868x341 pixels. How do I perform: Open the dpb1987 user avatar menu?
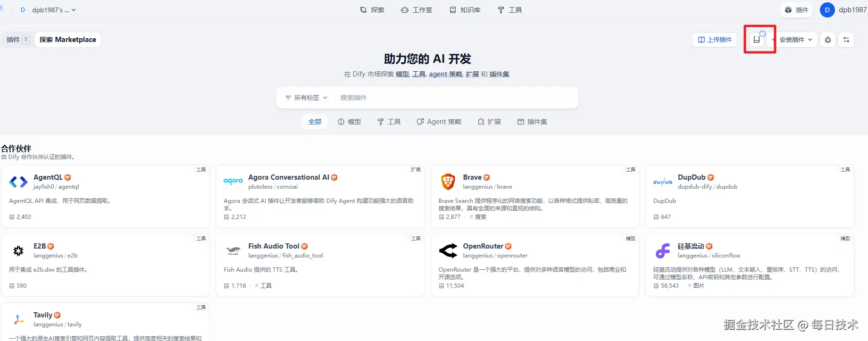click(827, 10)
